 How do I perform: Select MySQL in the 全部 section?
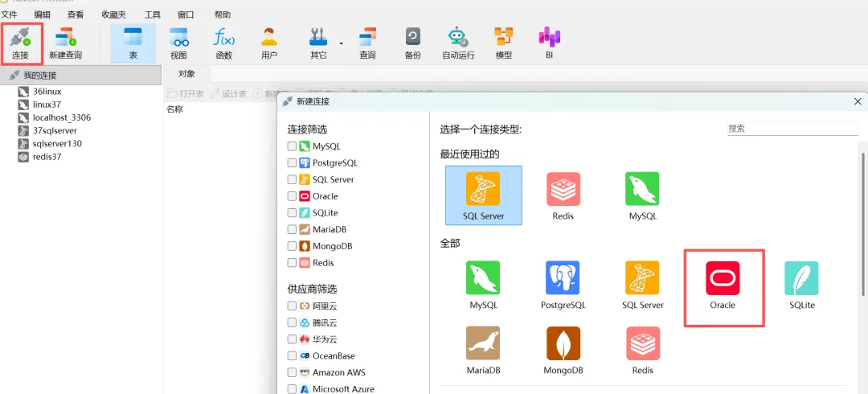coord(484,285)
